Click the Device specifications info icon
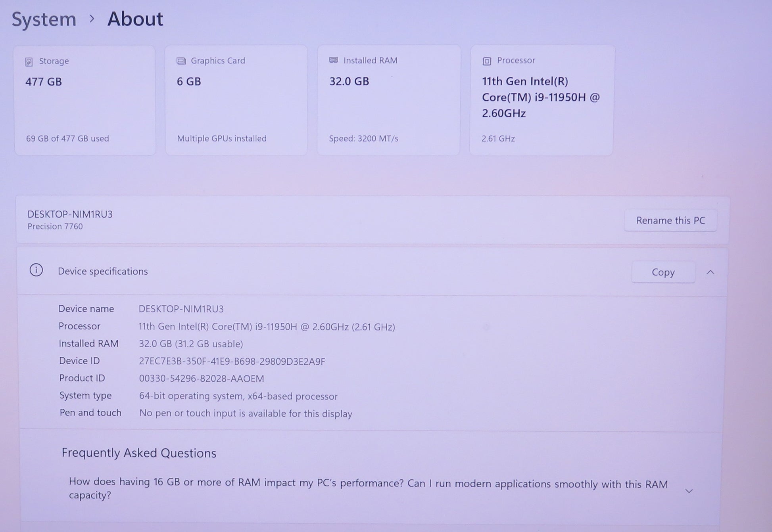 tap(36, 270)
